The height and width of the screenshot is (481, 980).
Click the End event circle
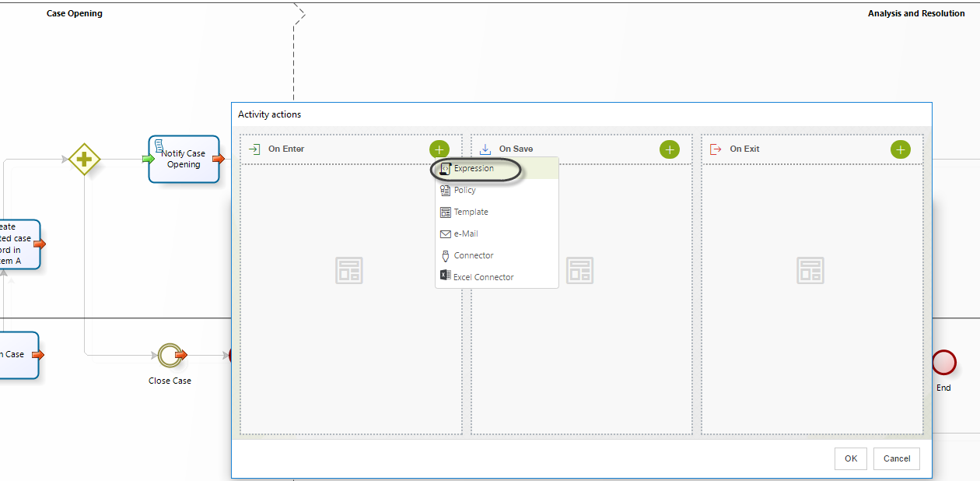point(943,362)
